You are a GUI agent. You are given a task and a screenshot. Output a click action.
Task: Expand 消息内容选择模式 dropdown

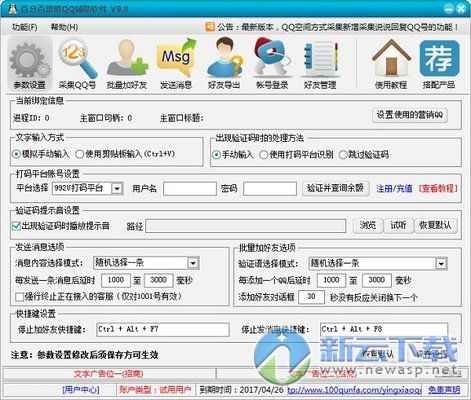click(x=193, y=263)
